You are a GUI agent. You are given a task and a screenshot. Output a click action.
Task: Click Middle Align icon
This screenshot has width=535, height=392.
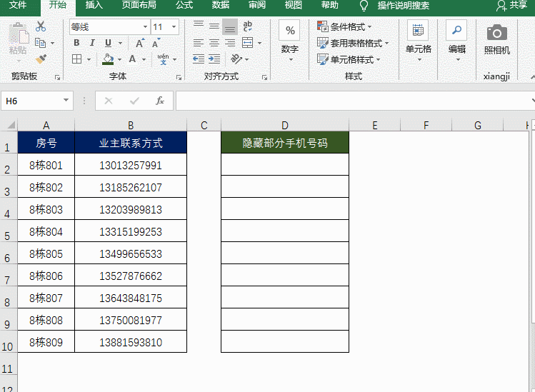[214, 26]
